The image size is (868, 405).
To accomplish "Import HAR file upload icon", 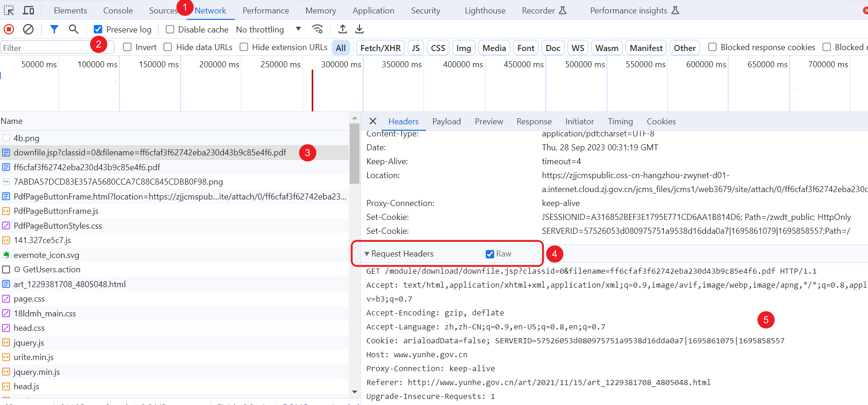I will (x=343, y=29).
